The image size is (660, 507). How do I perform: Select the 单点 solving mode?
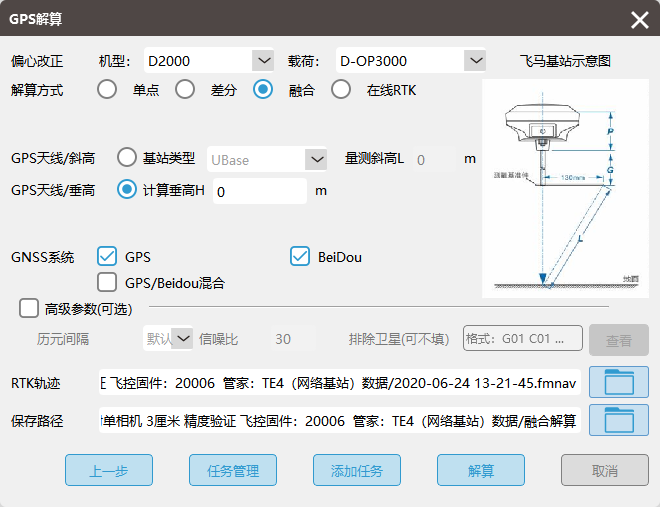point(107,90)
